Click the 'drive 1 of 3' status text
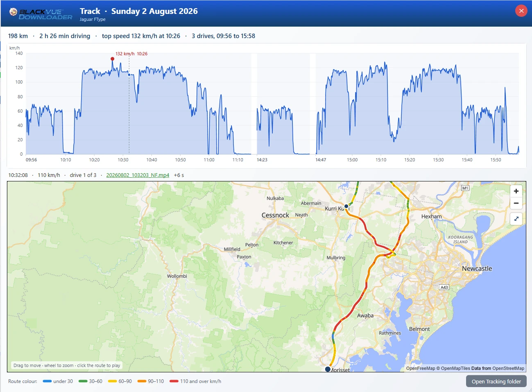The image size is (532, 392). (83, 175)
